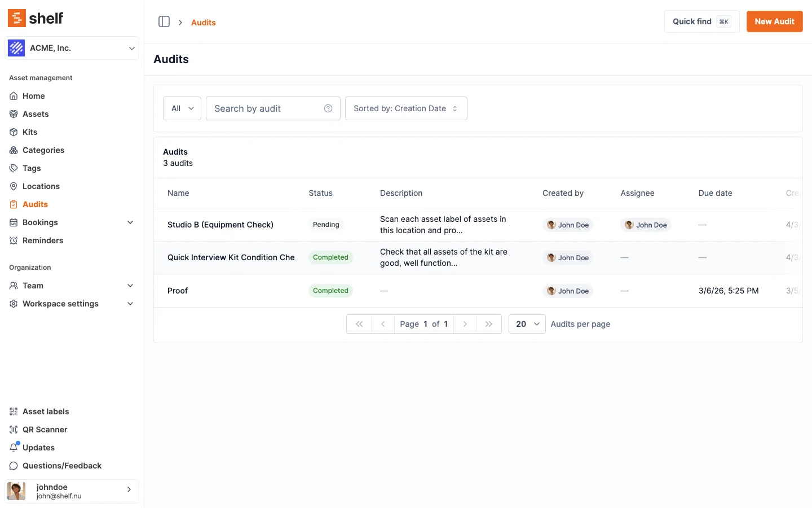Open the Studio B (Equipment Check) audit

click(x=220, y=225)
